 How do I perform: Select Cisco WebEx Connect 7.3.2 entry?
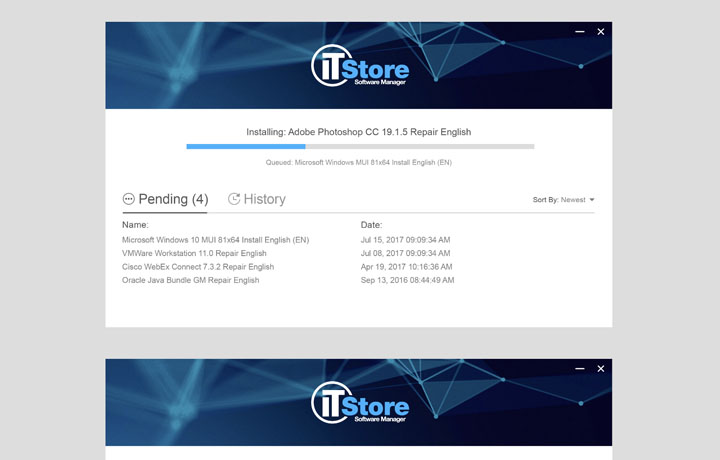[197, 267]
